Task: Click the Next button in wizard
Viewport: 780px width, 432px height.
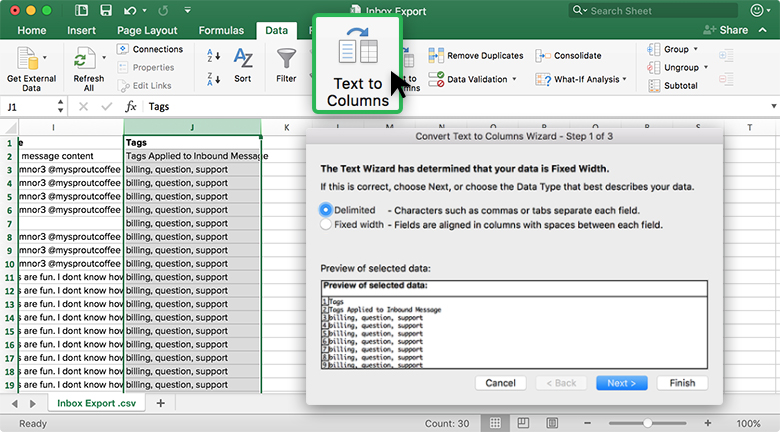Action: click(x=622, y=383)
